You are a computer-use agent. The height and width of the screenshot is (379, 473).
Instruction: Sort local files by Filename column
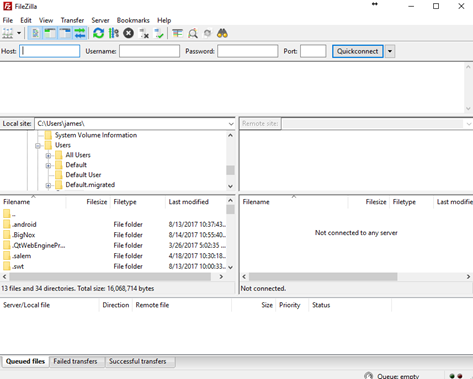[33, 202]
